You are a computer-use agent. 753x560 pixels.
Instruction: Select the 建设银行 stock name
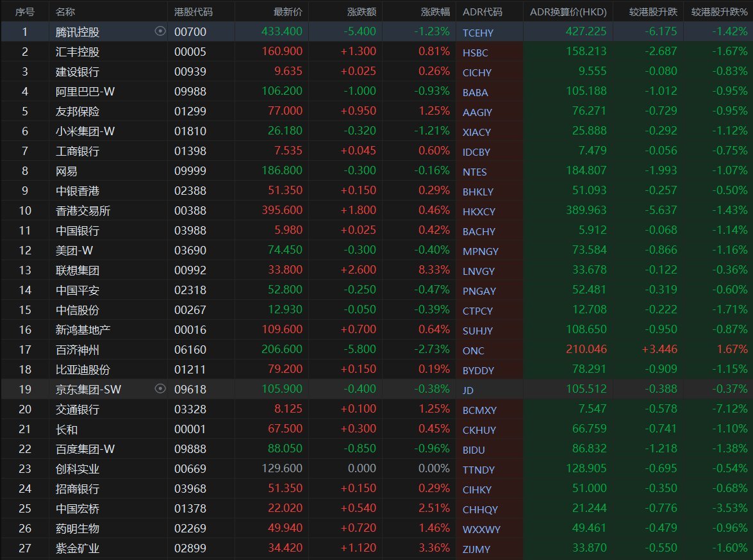coord(78,72)
